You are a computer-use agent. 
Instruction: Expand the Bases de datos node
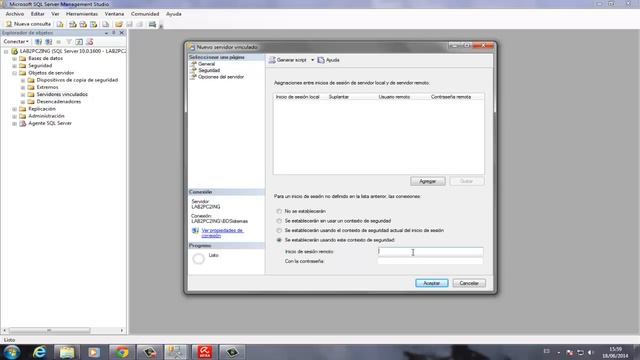coord(14,59)
